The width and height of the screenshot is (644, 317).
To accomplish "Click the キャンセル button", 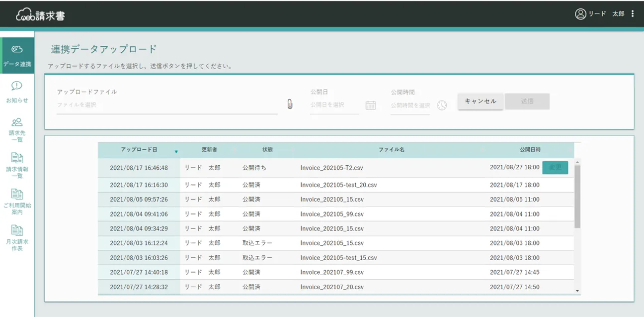I will (x=481, y=101).
